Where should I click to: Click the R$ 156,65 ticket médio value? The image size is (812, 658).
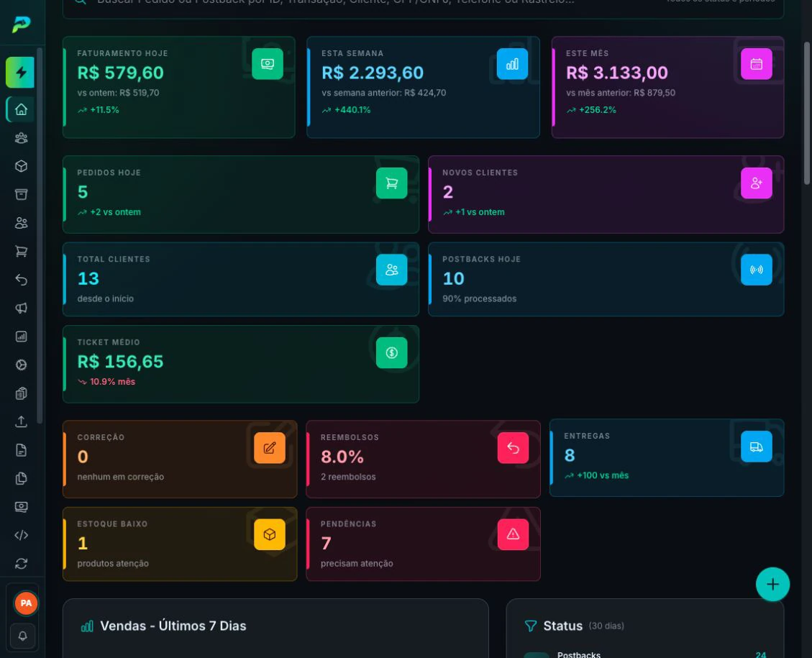(120, 361)
